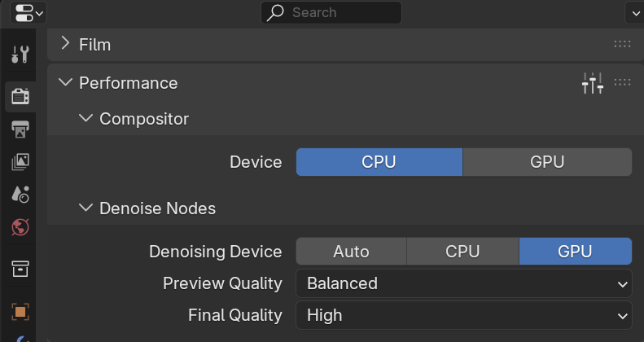
Task: Set Compositor Device to GPU
Action: (x=547, y=162)
